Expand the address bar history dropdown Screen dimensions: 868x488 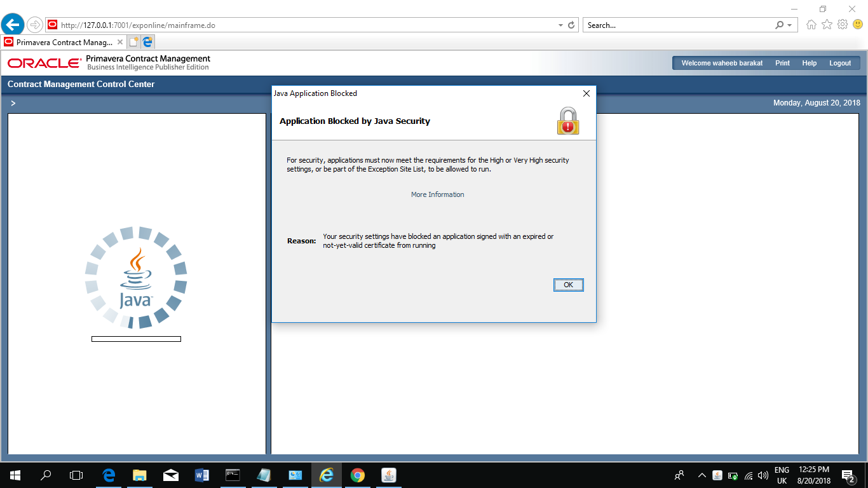560,25
